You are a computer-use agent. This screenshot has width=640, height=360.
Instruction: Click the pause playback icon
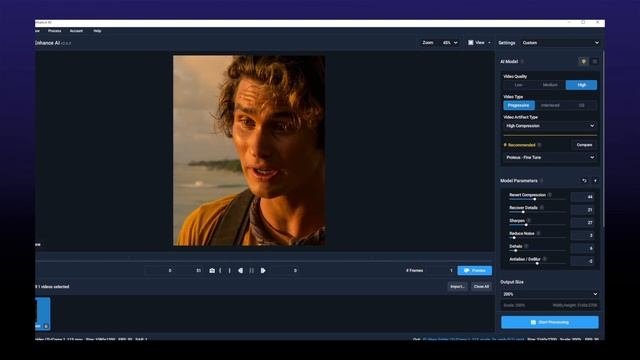click(x=251, y=271)
